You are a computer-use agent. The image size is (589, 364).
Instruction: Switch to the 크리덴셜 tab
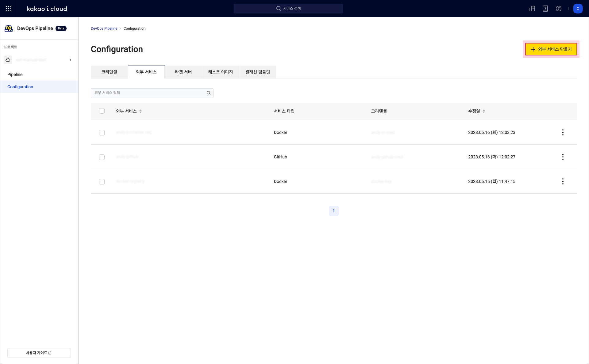point(109,72)
